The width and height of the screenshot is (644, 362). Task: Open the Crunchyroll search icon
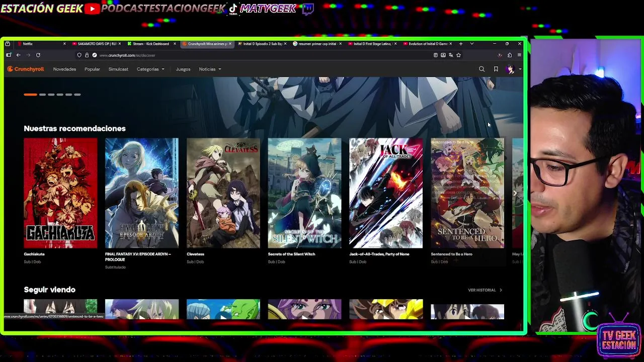[481, 69]
